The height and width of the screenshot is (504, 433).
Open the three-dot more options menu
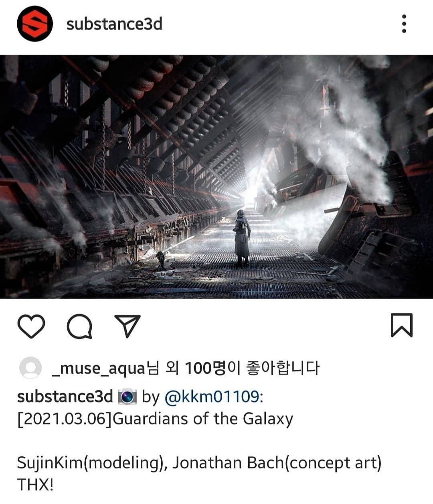pos(404,24)
